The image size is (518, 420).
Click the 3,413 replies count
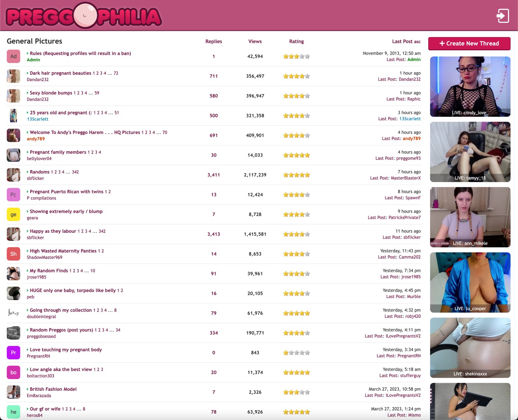click(214, 234)
